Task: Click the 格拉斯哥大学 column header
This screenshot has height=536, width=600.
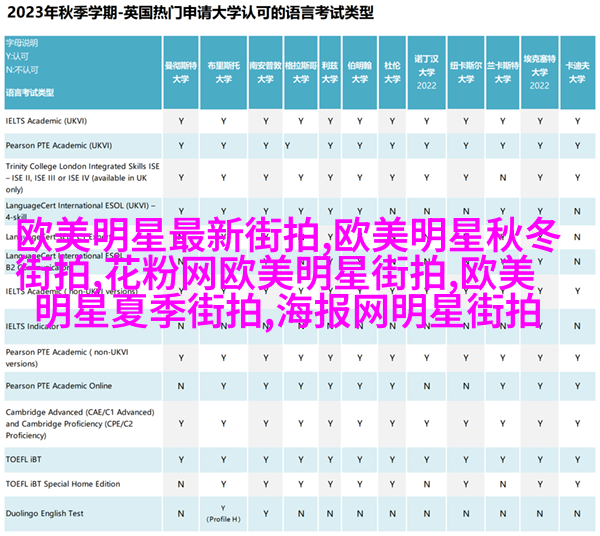Action: point(301,72)
